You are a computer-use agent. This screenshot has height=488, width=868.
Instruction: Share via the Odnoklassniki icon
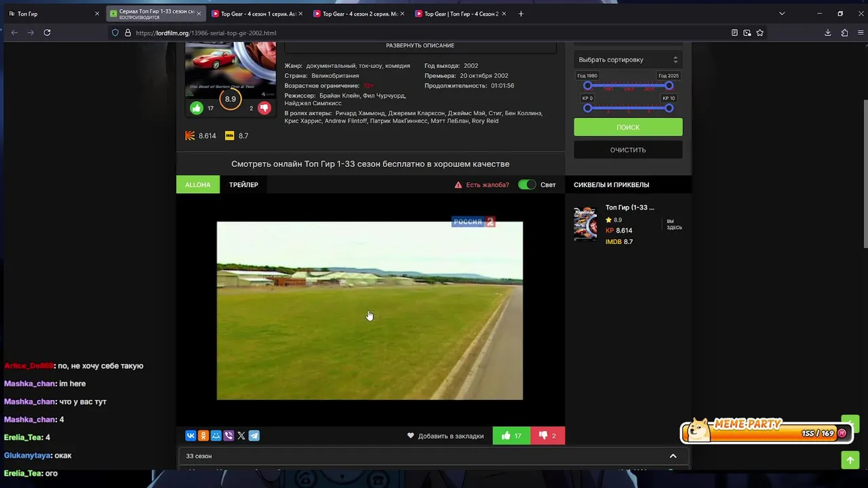[x=203, y=436]
